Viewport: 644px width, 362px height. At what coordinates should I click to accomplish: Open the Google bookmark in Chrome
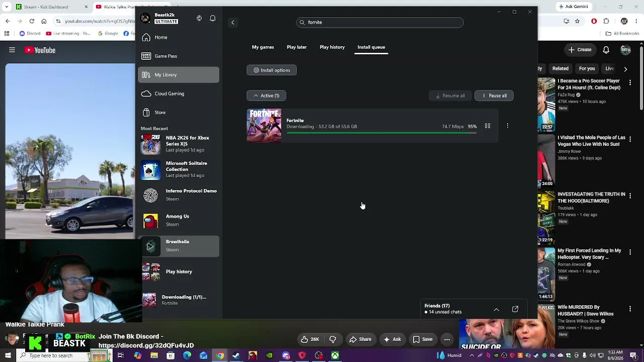click(x=108, y=34)
